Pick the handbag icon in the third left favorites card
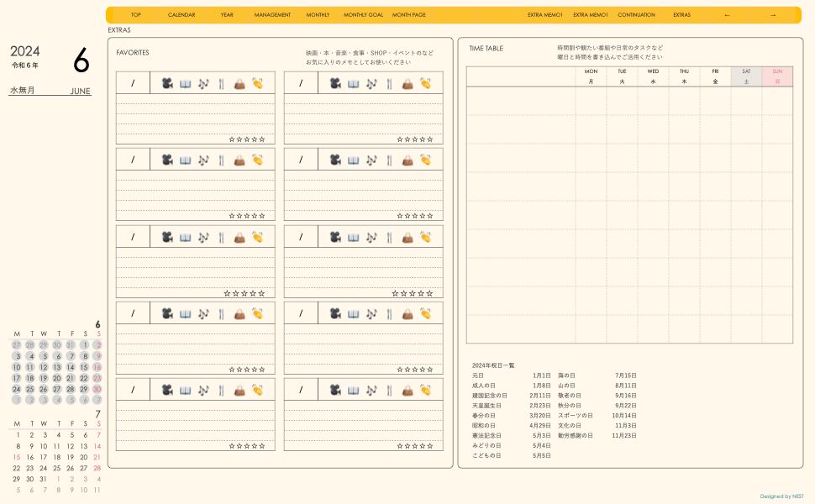Screen dimensions: 815x504 click(239, 237)
